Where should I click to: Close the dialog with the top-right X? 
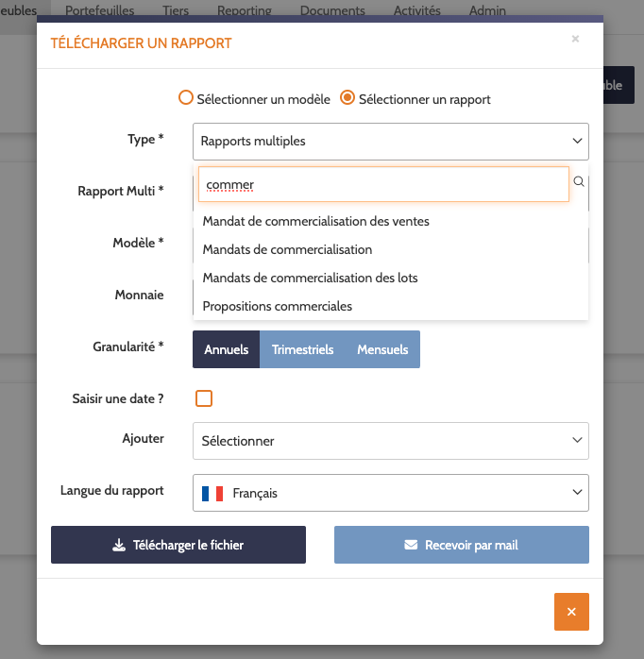click(x=575, y=40)
